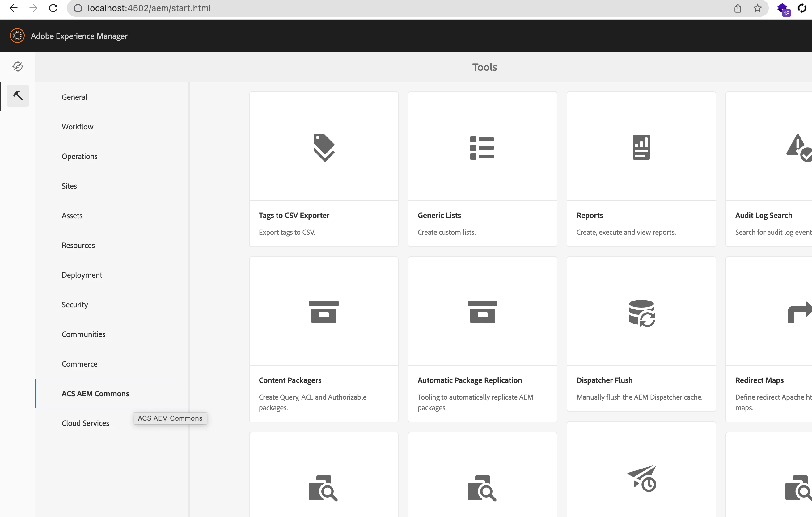Select the Tools hammer icon
This screenshot has height=517, width=812.
[18, 96]
